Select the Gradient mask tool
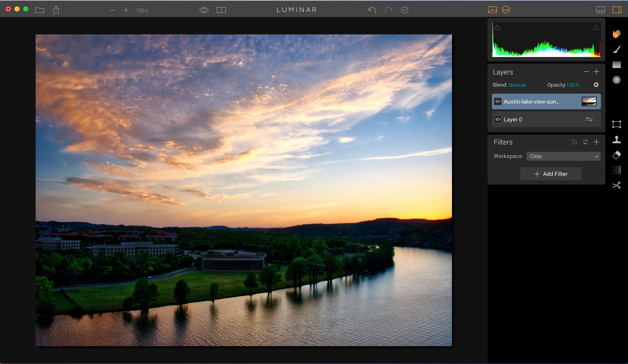628x364 pixels. coord(616,65)
